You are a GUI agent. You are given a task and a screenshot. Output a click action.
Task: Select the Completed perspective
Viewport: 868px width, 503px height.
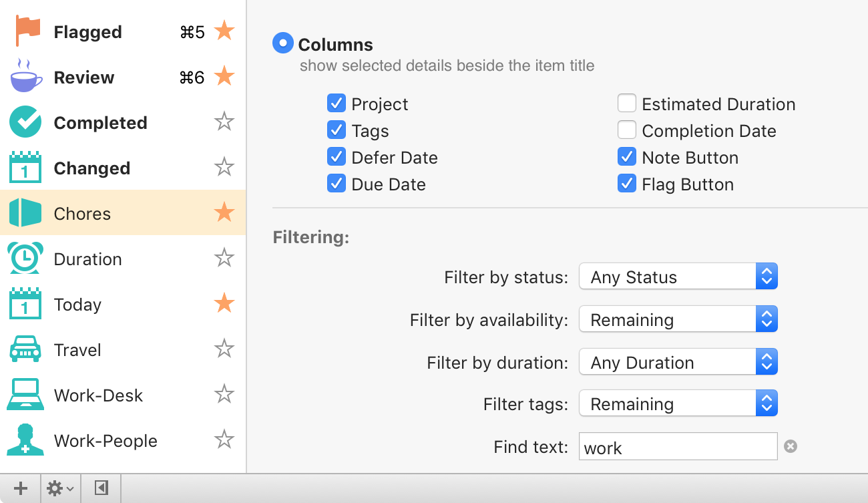point(123,122)
